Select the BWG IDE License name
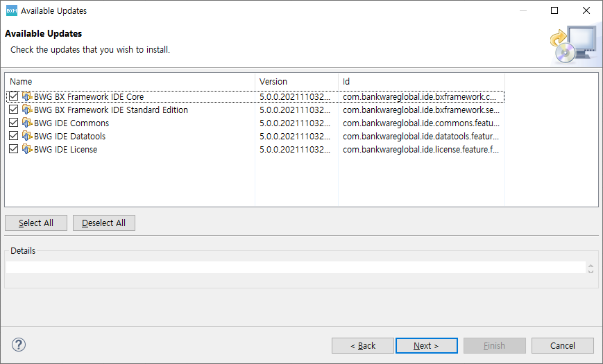Image resolution: width=603 pixels, height=364 pixels. 66,149
